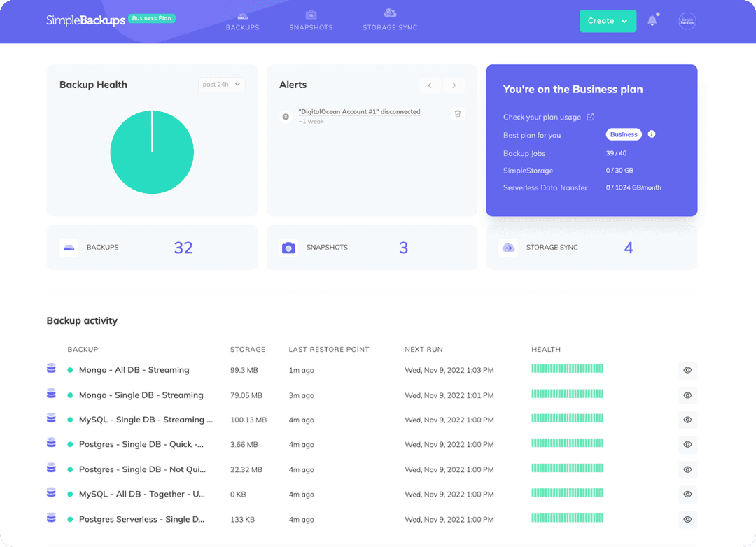The image size is (756, 547).
Task: Click the Health column header
Action: tap(546, 350)
